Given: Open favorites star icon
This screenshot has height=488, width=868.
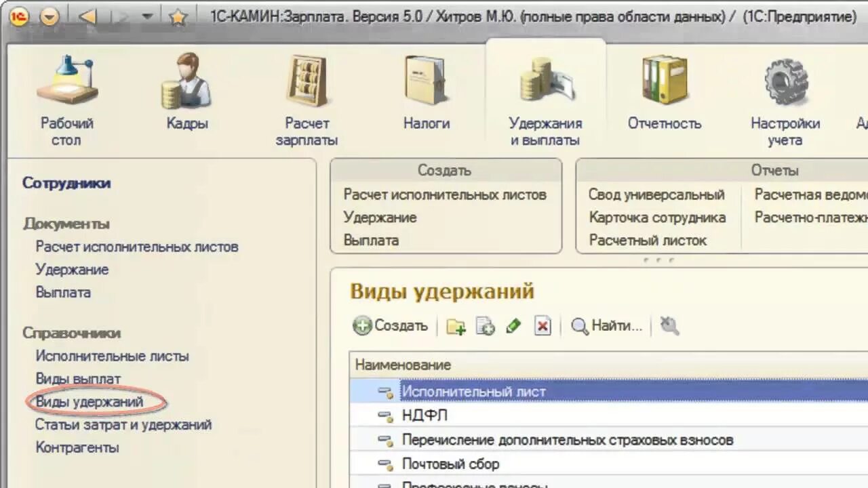Looking at the screenshot, I should pyautogui.click(x=178, y=17).
